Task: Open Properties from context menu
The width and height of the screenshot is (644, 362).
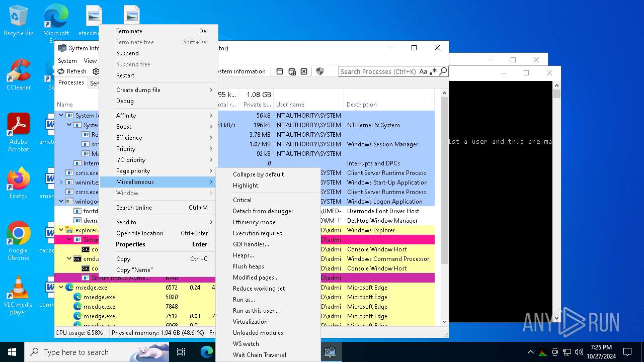Action: 159,244
